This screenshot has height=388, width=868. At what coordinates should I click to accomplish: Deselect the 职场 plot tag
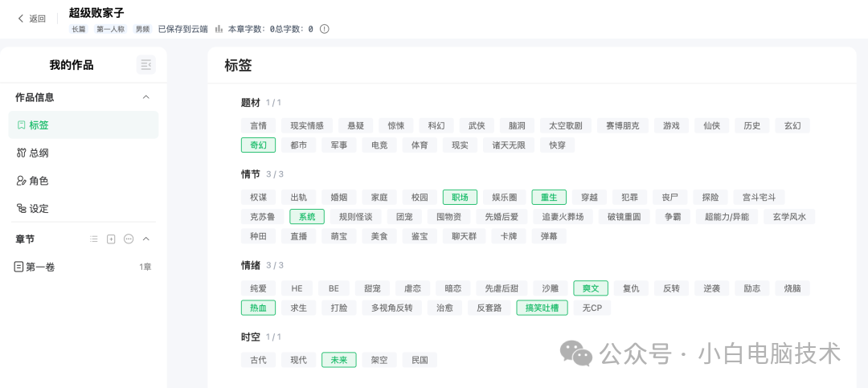point(460,197)
